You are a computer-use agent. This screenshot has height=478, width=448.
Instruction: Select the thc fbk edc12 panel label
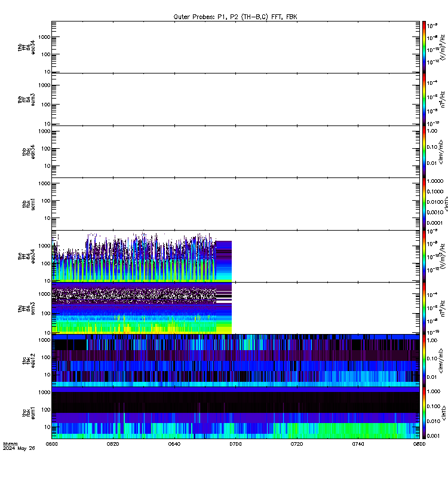coord(29,361)
